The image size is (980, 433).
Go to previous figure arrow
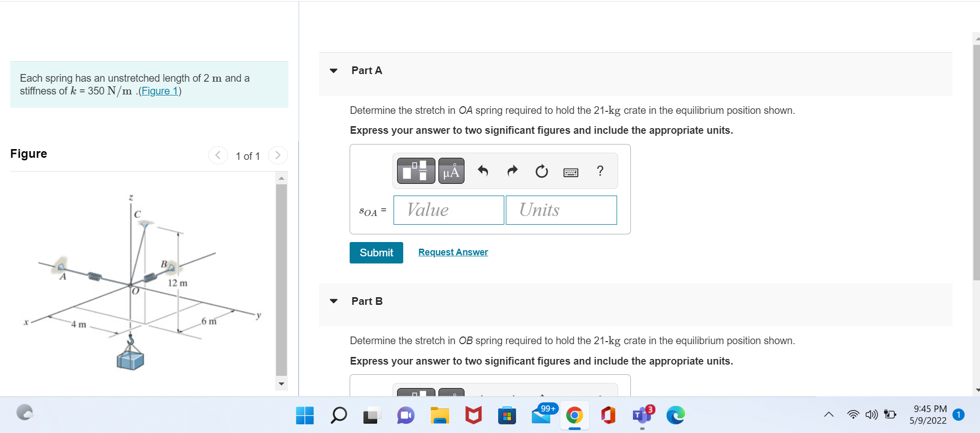(218, 155)
